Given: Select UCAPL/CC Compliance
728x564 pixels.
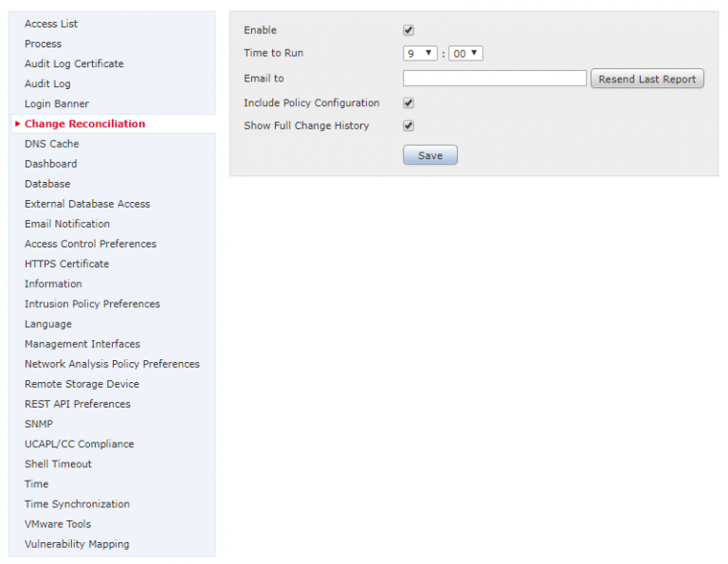Looking at the screenshot, I should point(80,444).
